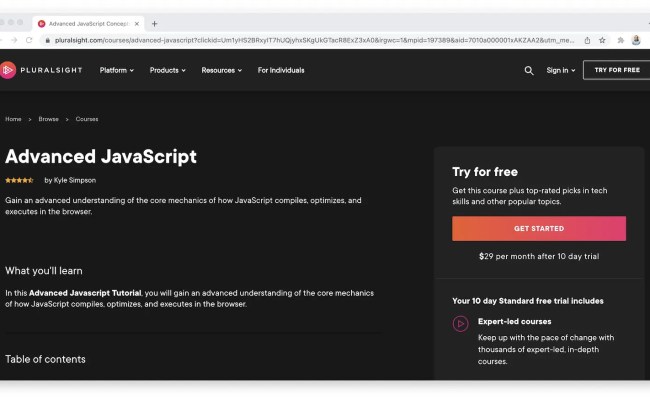Click author name Kyle Simpson
This screenshot has width=650, height=400.
[75, 180]
